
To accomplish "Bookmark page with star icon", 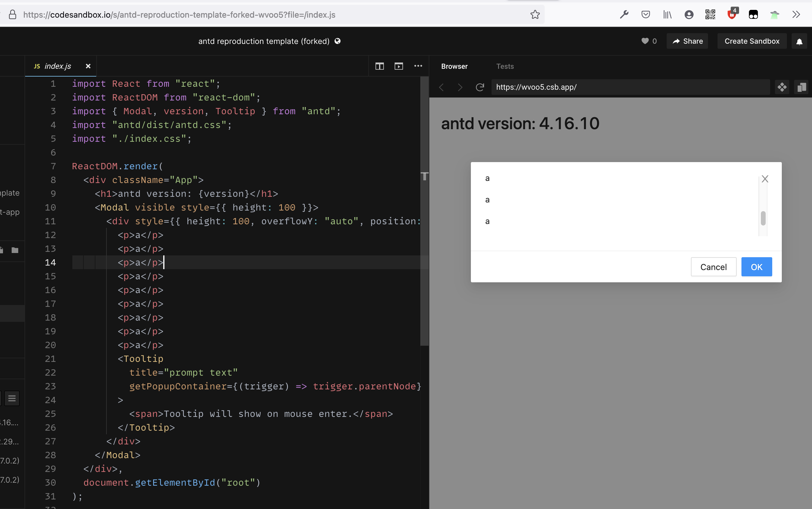I will (535, 14).
